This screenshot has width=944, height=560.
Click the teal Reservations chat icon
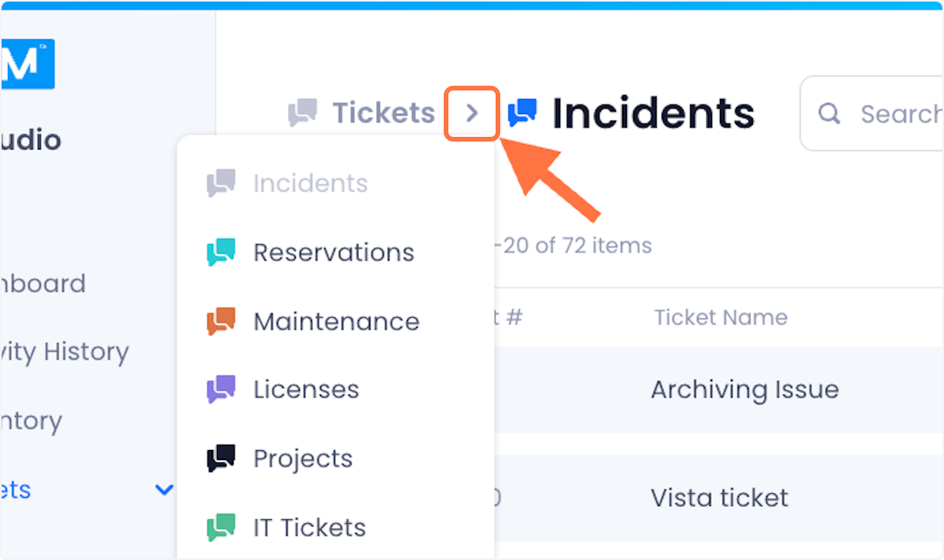tap(221, 252)
